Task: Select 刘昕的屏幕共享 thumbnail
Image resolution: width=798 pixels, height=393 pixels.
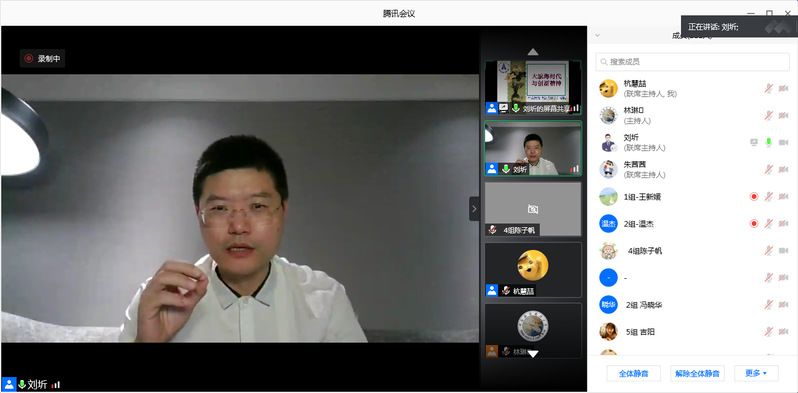Action: (533, 88)
